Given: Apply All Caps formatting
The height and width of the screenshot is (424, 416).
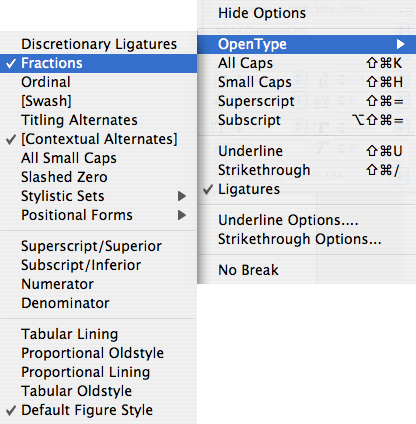Looking at the screenshot, I should [307, 63].
